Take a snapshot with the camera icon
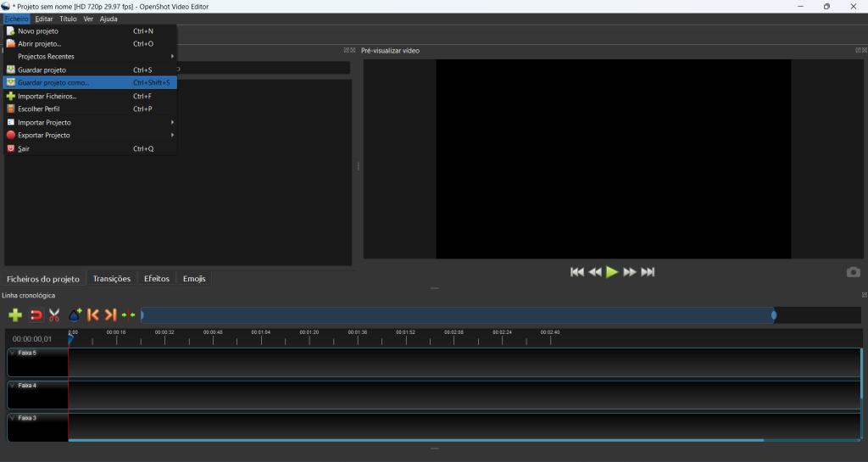Viewport: 868px width, 462px height. click(853, 272)
